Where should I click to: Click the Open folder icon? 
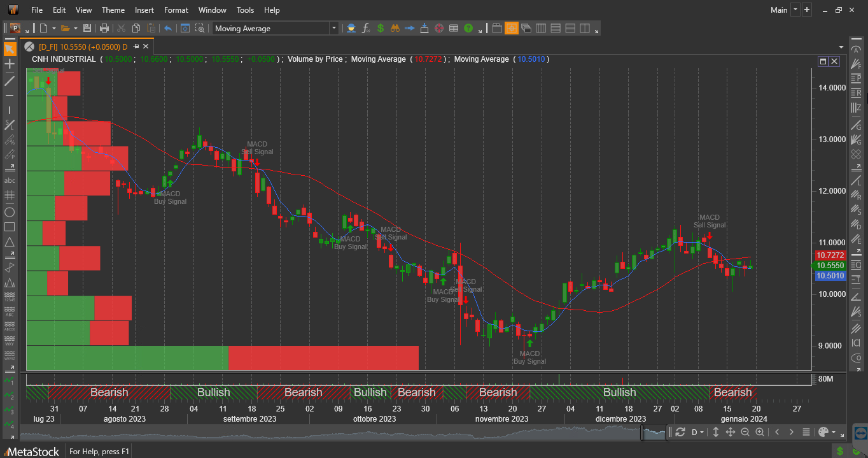tap(65, 28)
